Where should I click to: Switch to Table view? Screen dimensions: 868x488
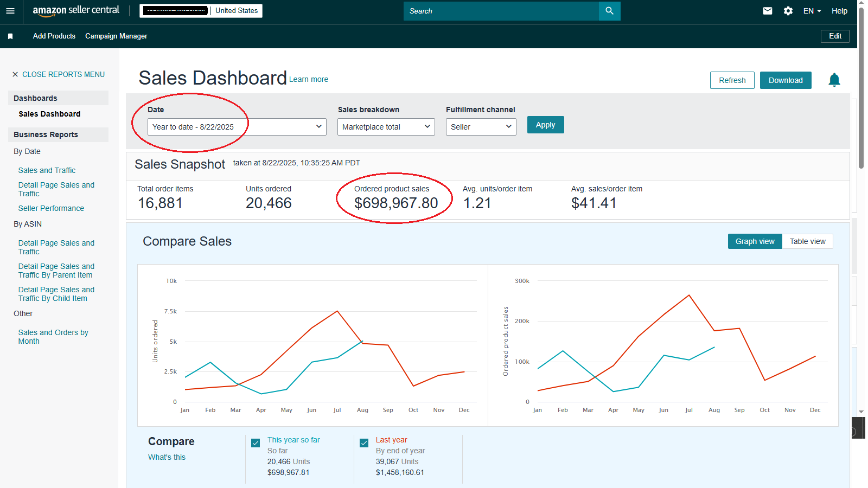(x=807, y=241)
